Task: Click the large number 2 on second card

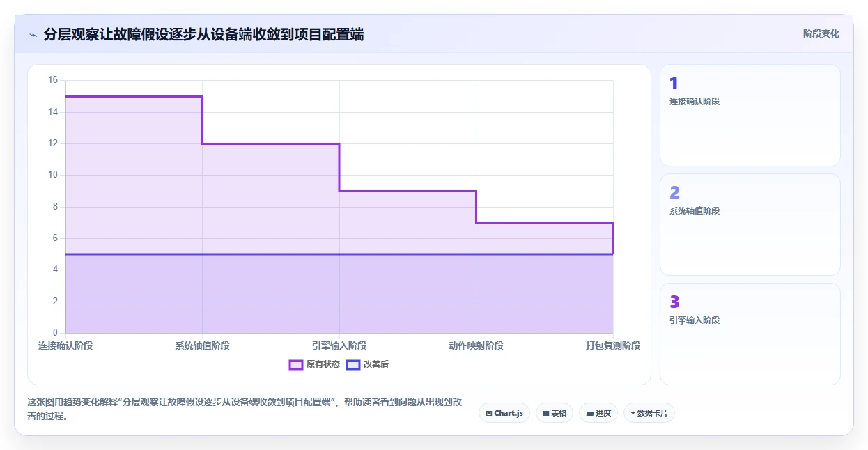Action: tap(674, 193)
